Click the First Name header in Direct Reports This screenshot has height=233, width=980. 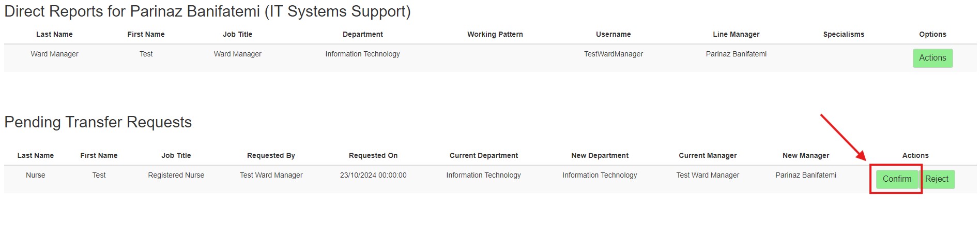[146, 34]
